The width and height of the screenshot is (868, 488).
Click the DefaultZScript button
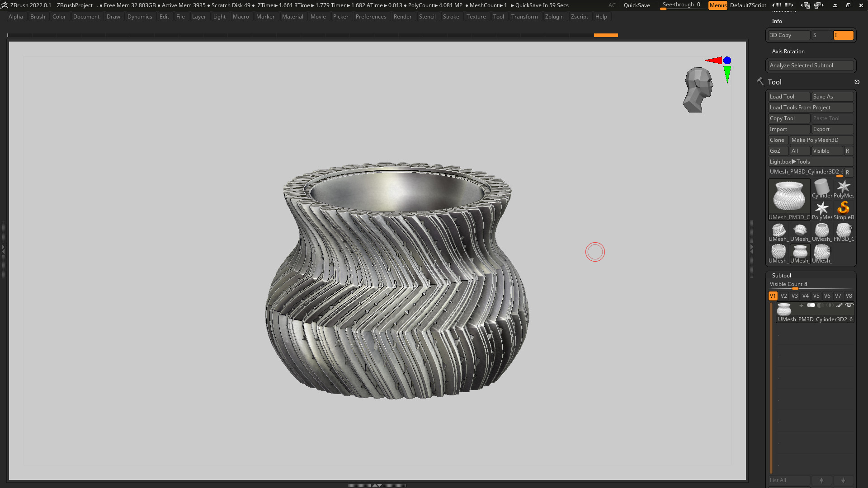click(748, 5)
